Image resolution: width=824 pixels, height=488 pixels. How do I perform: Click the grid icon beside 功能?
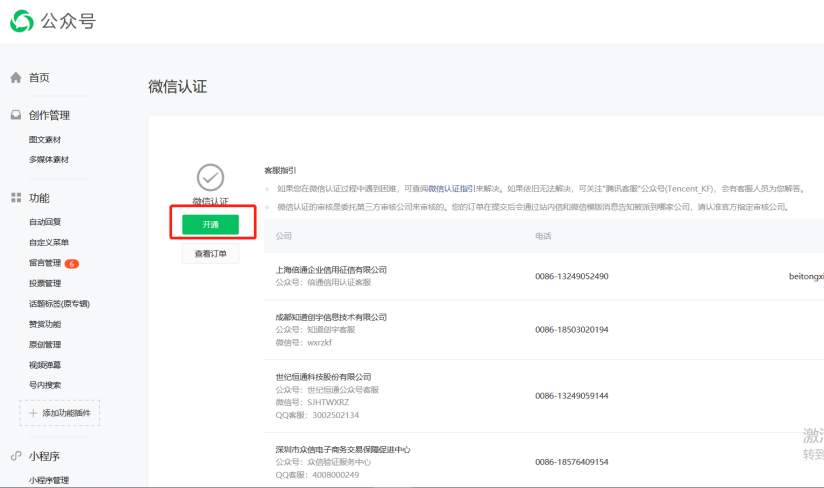pyautogui.click(x=16, y=198)
